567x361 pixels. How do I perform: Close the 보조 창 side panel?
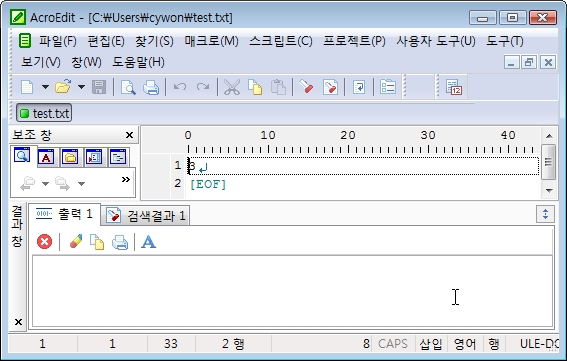129,135
